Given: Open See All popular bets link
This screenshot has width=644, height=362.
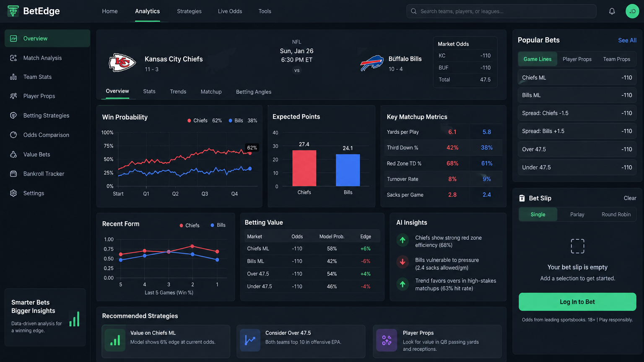Looking at the screenshot, I should coord(627,40).
